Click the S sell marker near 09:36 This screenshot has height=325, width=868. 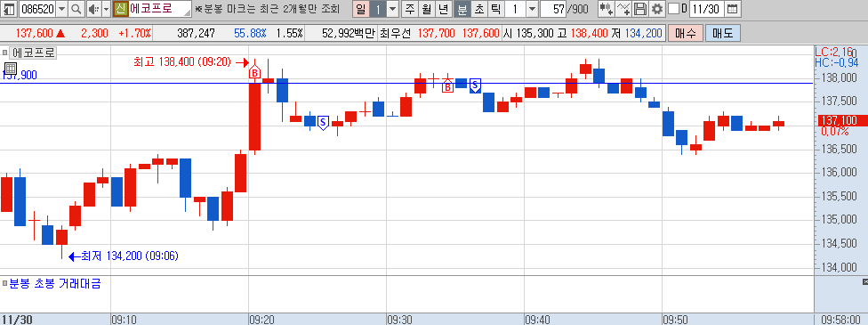tap(475, 85)
